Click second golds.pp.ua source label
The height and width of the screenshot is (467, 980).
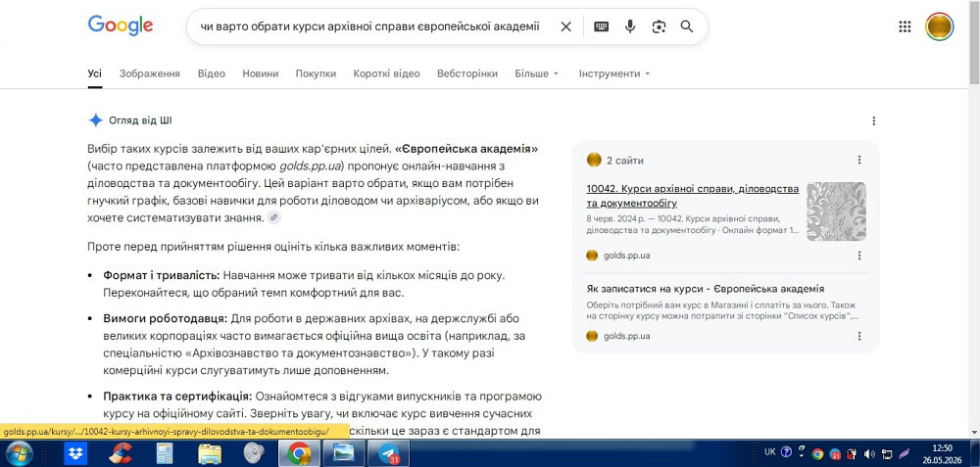pos(627,336)
